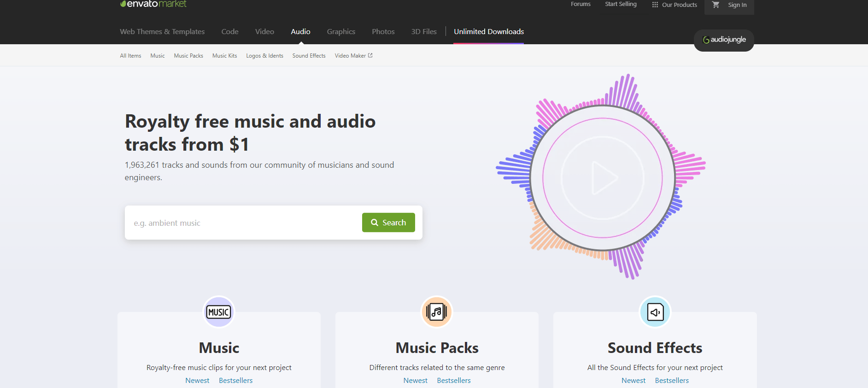
Task: Select the Audio tab
Action: pos(300,32)
